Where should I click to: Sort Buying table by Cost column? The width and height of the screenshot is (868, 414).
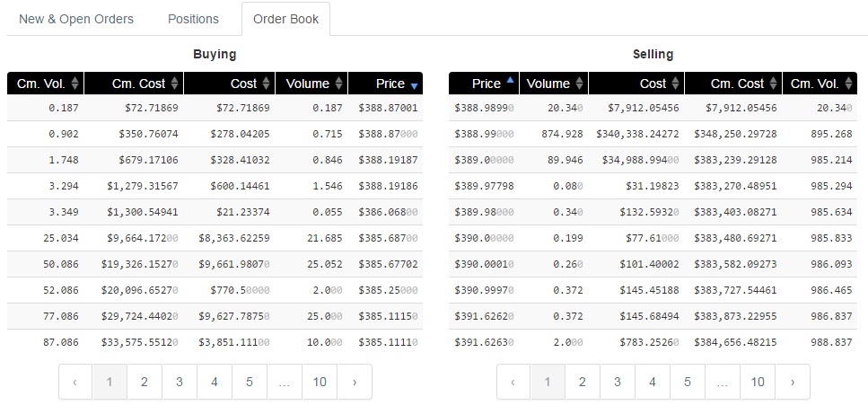(267, 84)
